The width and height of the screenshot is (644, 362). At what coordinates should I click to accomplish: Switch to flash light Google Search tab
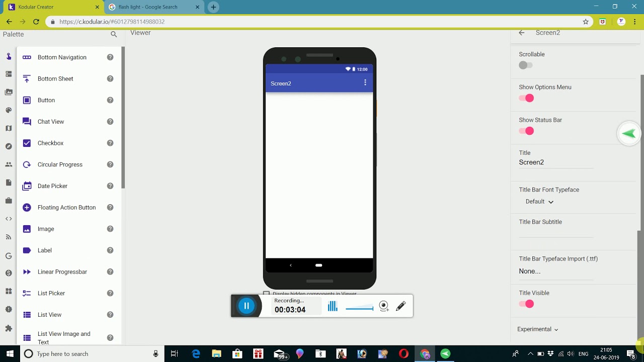pos(153,7)
